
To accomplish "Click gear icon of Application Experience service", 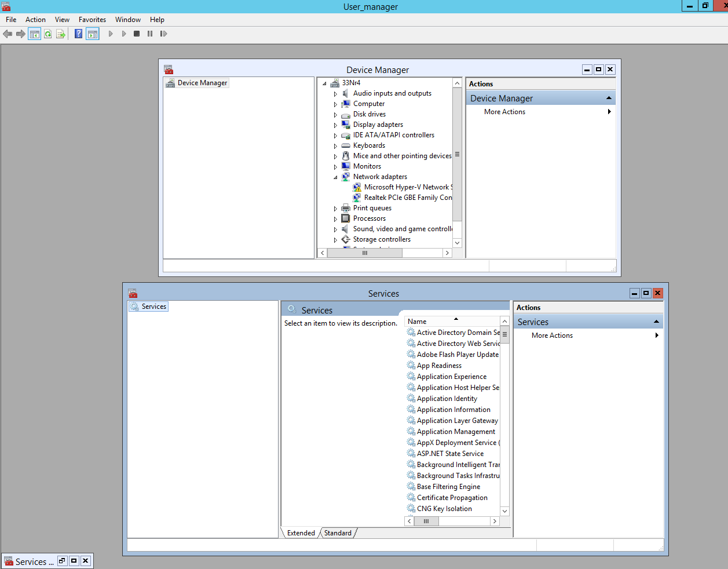I will (411, 376).
